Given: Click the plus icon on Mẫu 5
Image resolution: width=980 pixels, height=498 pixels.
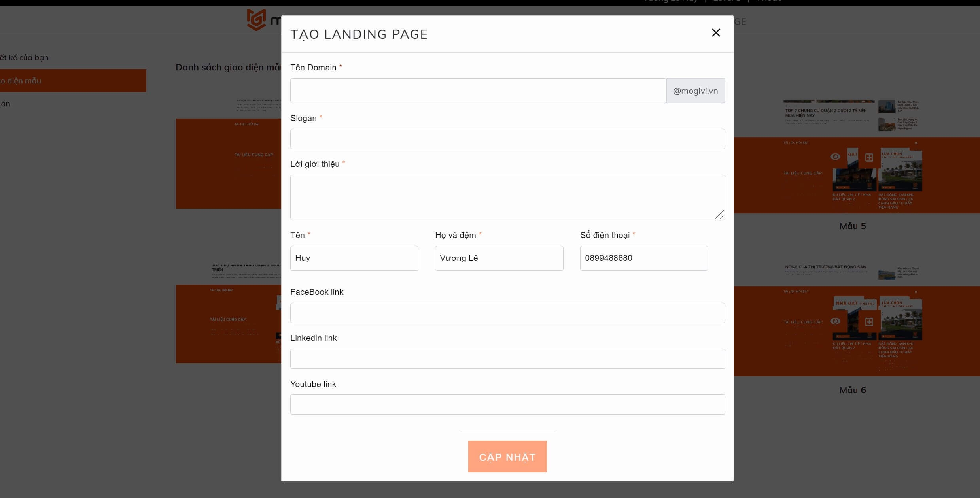Looking at the screenshot, I should [x=869, y=157].
